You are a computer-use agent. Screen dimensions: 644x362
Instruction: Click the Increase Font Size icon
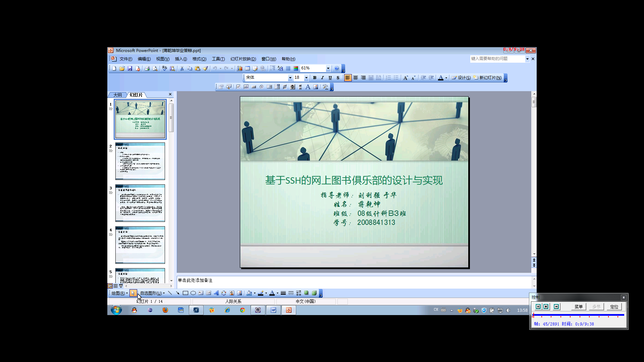[406, 78]
